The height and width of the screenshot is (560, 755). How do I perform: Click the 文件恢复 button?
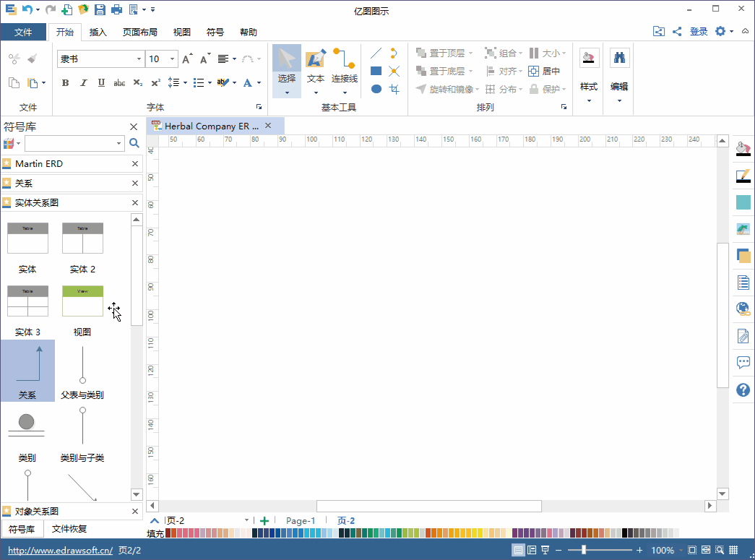[69, 529]
